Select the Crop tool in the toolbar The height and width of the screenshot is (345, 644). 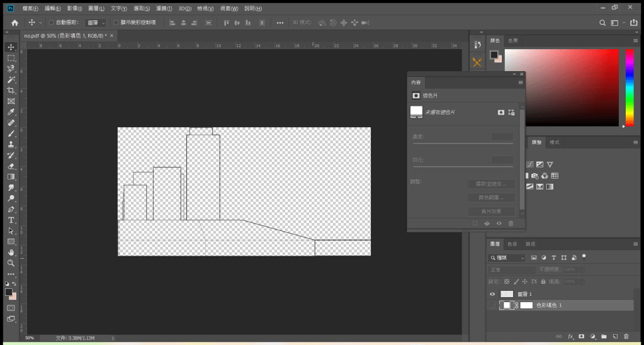pyautogui.click(x=11, y=90)
